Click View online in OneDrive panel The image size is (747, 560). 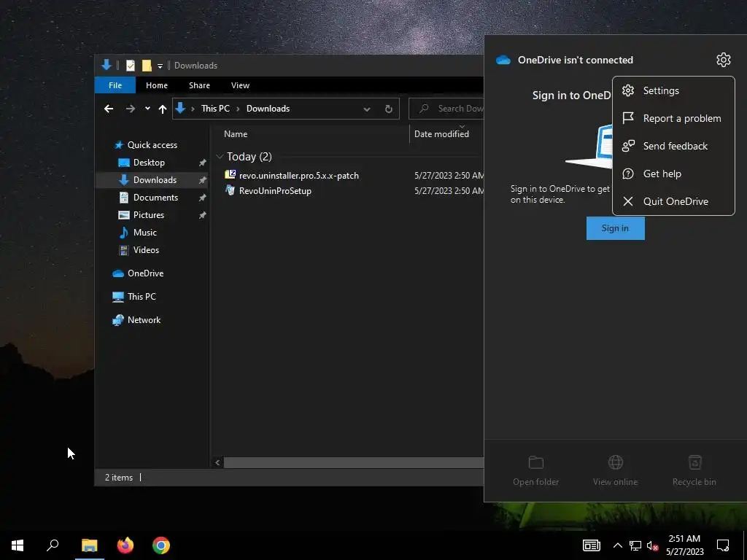tap(615, 471)
